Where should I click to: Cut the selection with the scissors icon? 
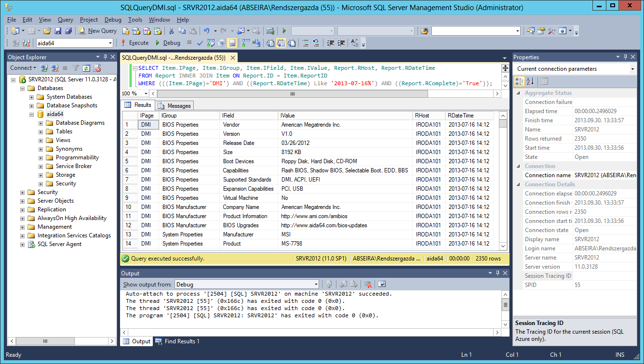click(x=172, y=30)
